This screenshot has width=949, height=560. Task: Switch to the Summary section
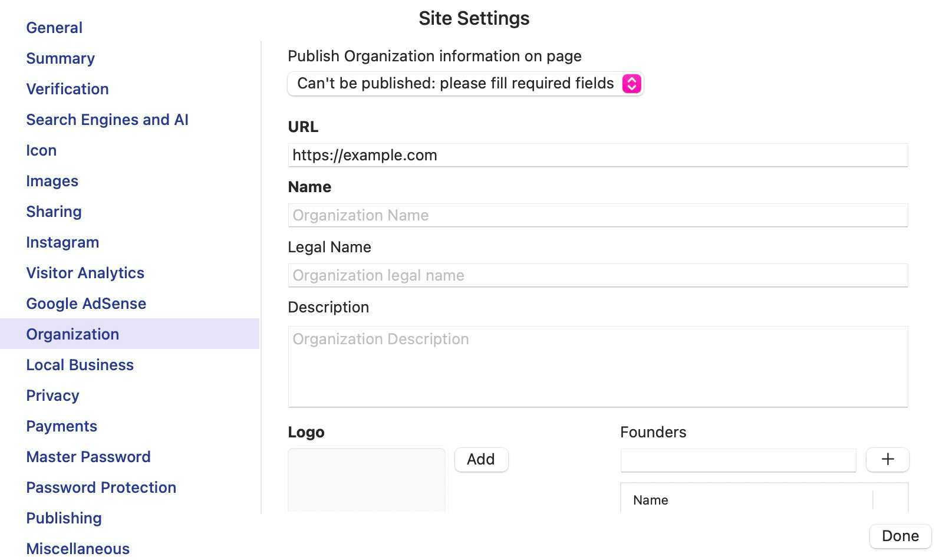click(x=60, y=58)
